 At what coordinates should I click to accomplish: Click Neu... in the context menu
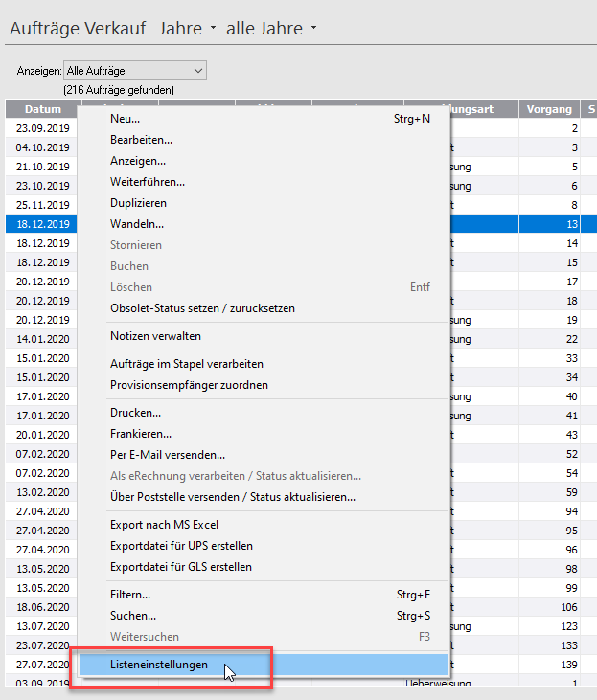click(x=125, y=119)
